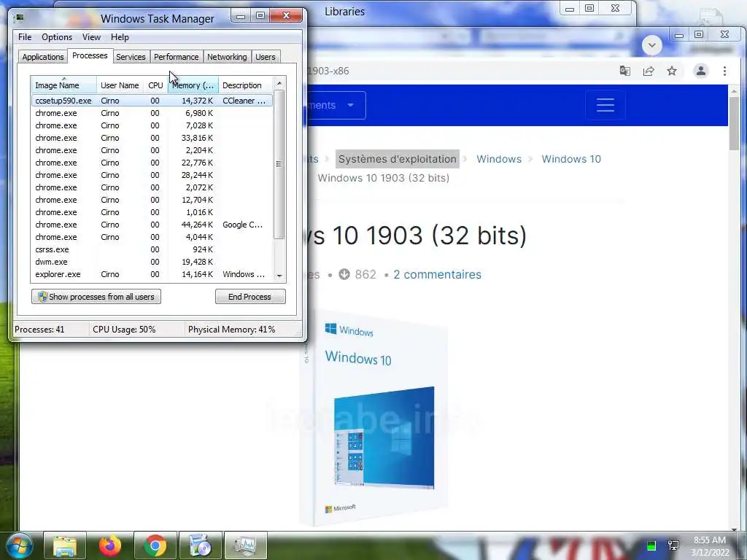Click the taskbar clock showing 8:55 AM
747x560 pixels.
[x=709, y=546]
